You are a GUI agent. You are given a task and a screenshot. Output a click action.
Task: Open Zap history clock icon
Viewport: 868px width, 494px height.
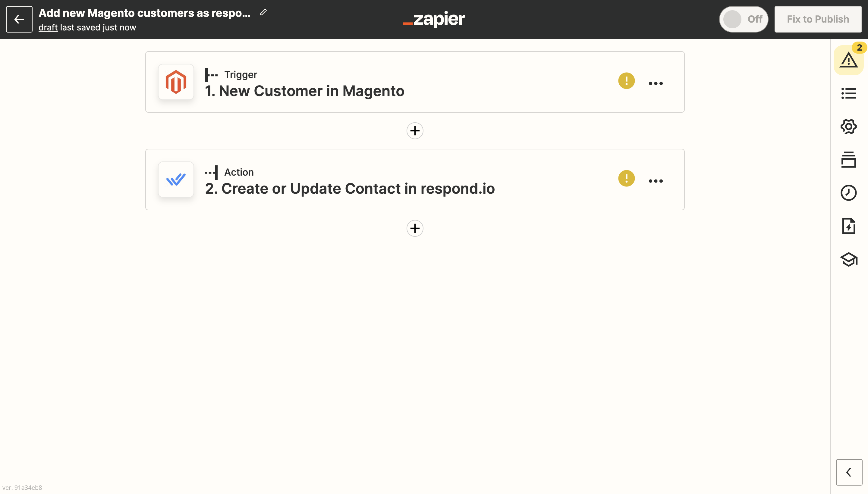[848, 193]
